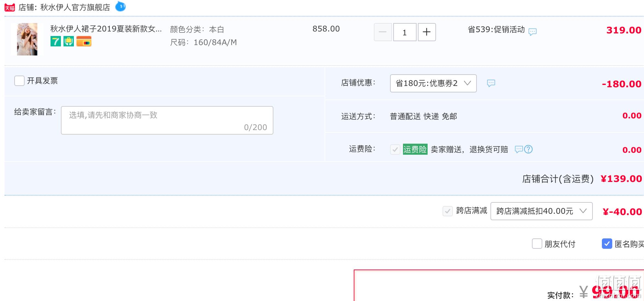The image size is (644, 301).
Task: Open the comment icon beside 运费险 description
Action: pyautogui.click(x=519, y=149)
